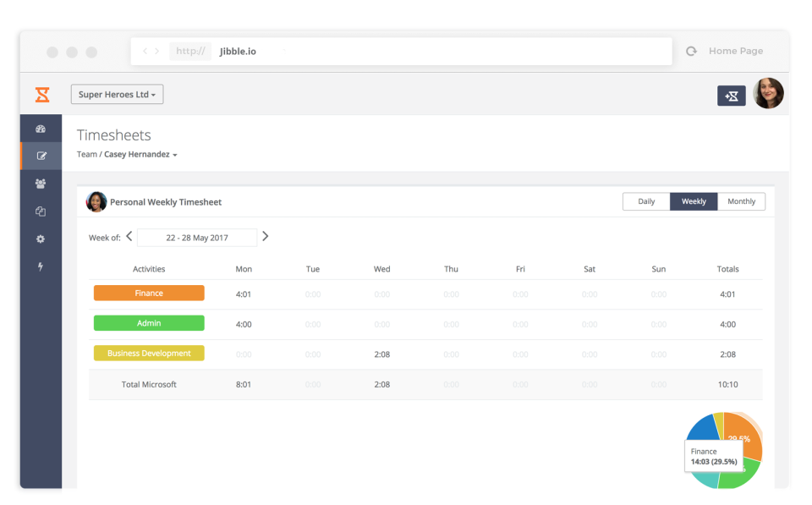The width and height of the screenshot is (812, 505).
Task: Click the Admin activity label
Action: [x=149, y=323]
